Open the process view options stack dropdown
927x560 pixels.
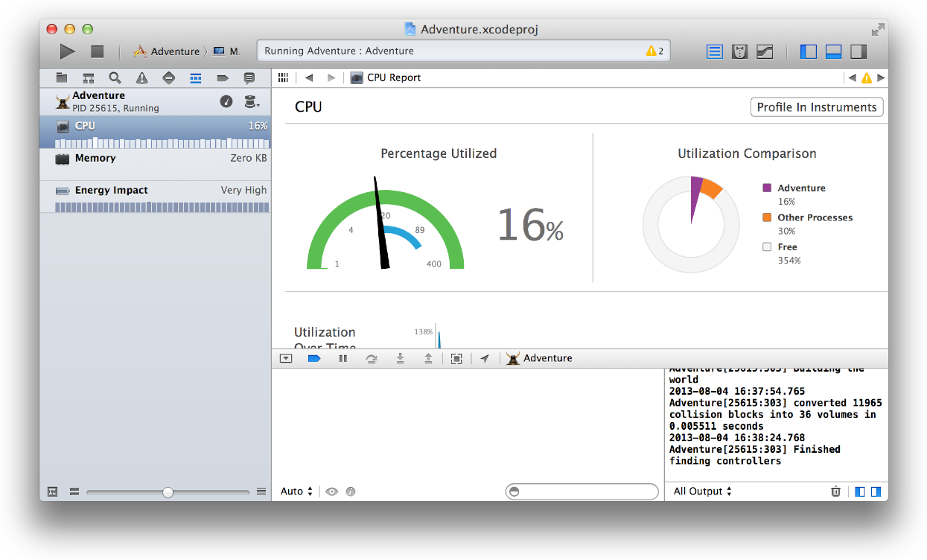(x=252, y=101)
